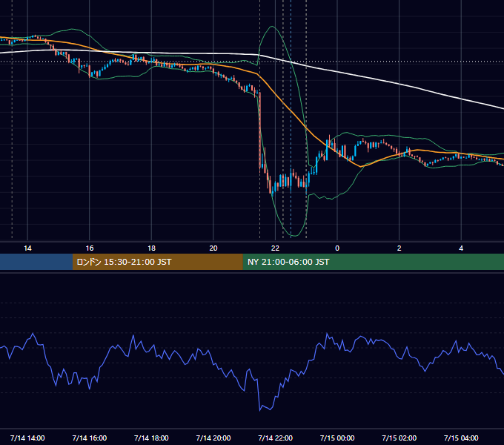Click the NY 21:00-06:00 JST session bar

point(373,262)
